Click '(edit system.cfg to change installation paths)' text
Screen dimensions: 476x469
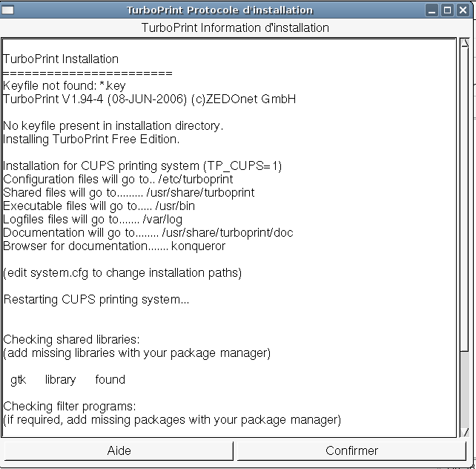[x=122, y=273]
